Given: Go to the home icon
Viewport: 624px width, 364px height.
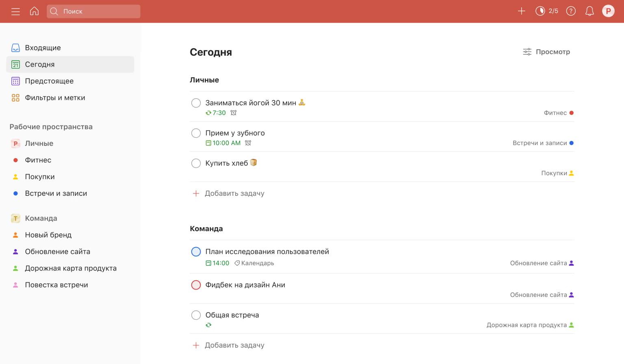Looking at the screenshot, I should pos(35,11).
